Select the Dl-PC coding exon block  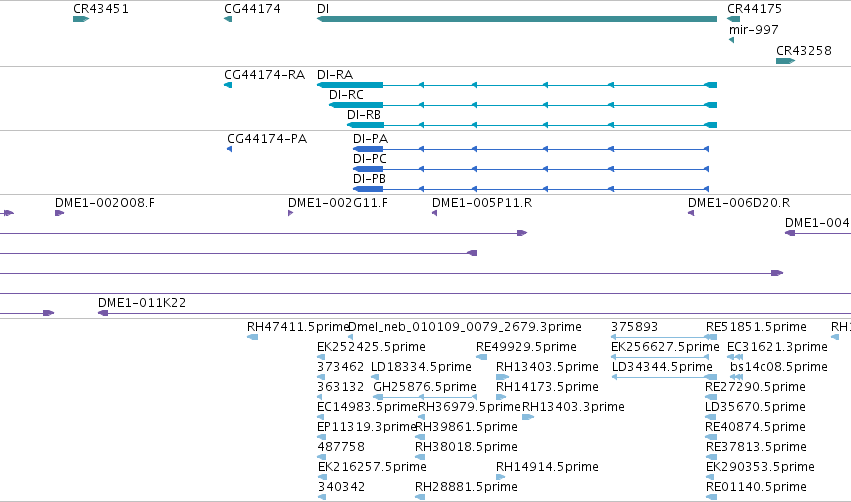pyautogui.click(x=368, y=169)
